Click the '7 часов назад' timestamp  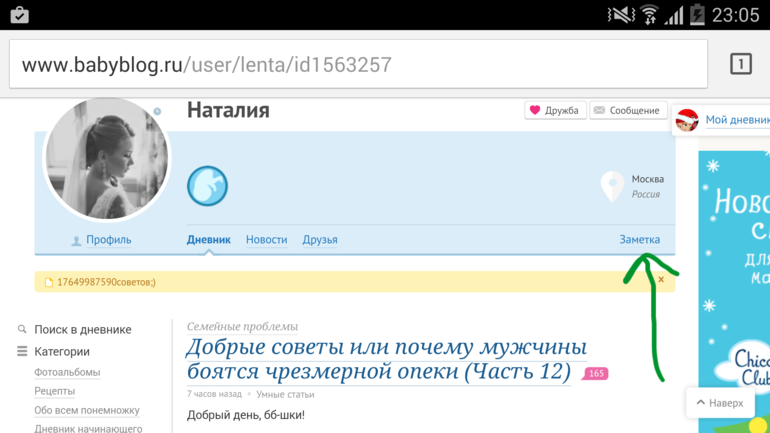tap(214, 394)
